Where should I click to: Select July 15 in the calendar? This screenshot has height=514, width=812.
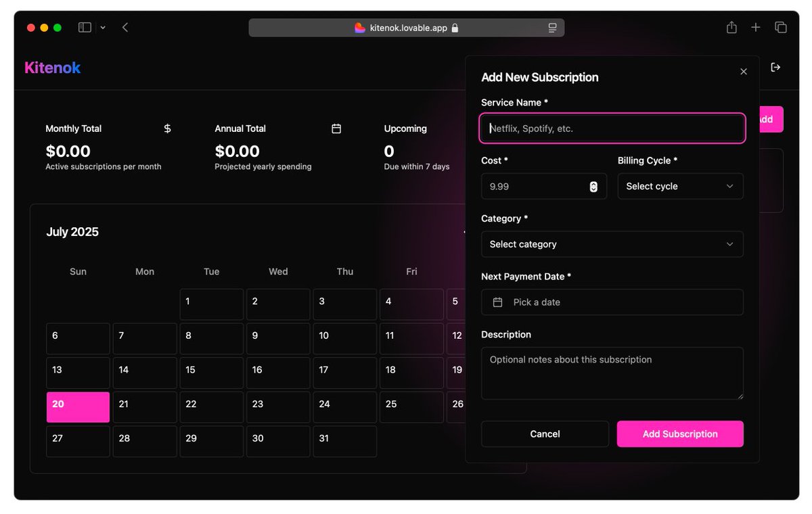click(x=212, y=373)
